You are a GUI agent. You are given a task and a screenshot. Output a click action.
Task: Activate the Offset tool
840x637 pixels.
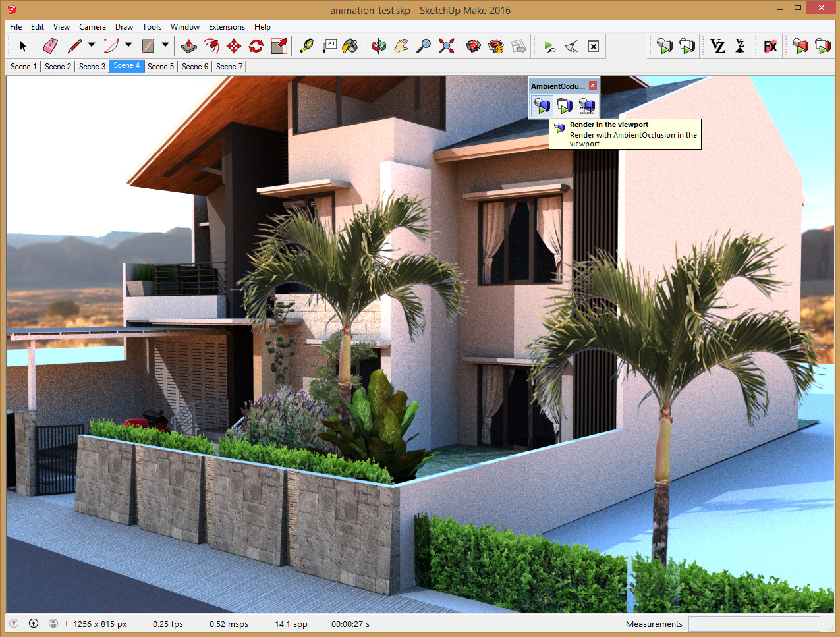pyautogui.click(x=211, y=46)
